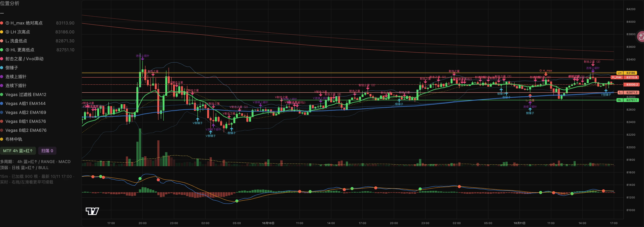The image size is (644, 227).
Task: Click the 81000 label on the price axis
Action: [631, 210]
